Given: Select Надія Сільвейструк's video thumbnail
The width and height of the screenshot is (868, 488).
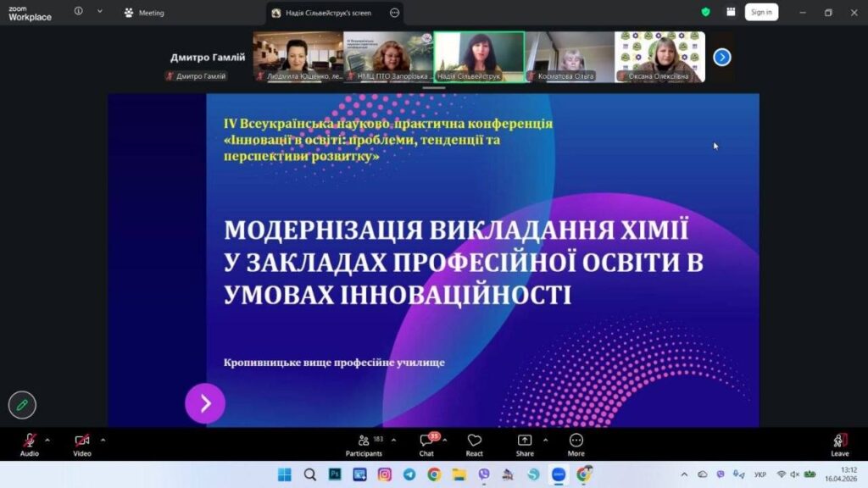Looking at the screenshot, I should coord(479,56).
